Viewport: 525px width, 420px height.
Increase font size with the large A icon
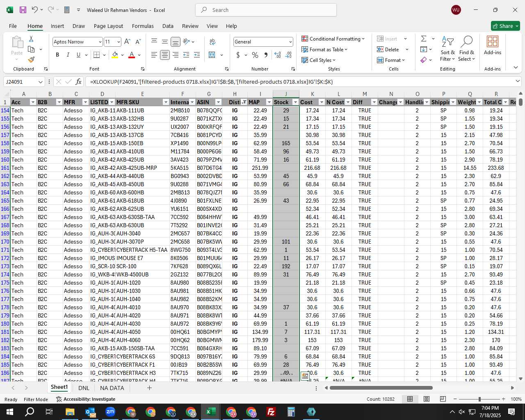point(127,42)
